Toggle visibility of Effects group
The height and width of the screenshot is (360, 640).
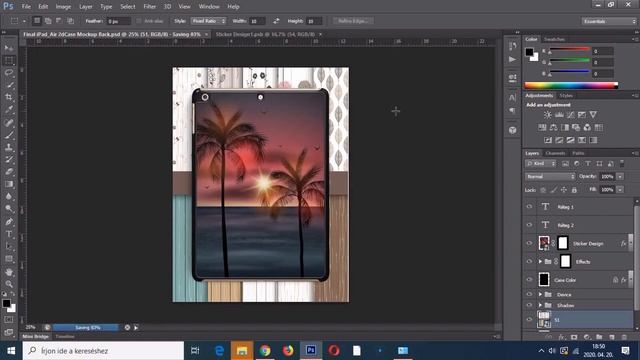click(529, 261)
